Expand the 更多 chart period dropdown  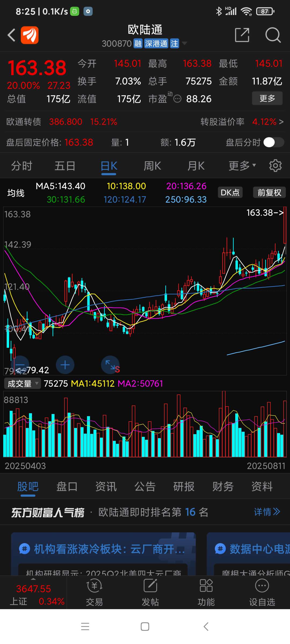pos(242,166)
